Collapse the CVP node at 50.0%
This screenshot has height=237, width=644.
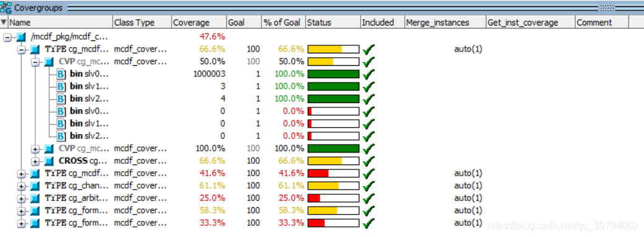(35, 62)
